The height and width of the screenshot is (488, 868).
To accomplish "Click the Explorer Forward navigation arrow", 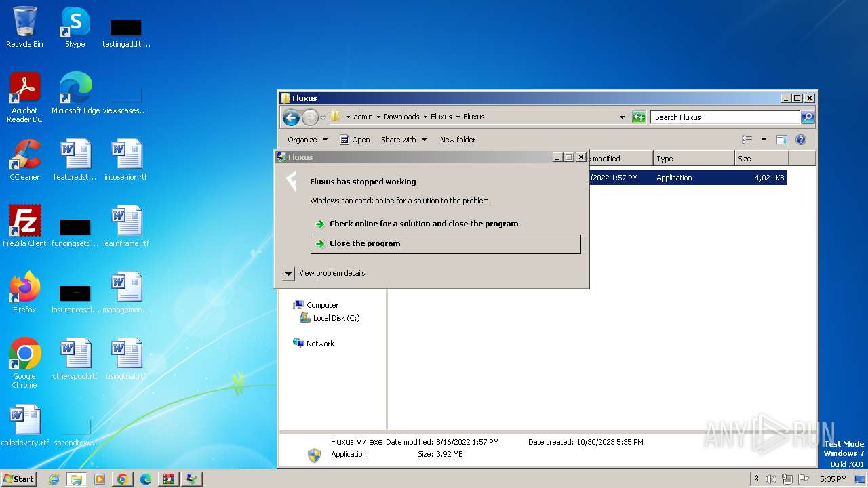I will [310, 117].
